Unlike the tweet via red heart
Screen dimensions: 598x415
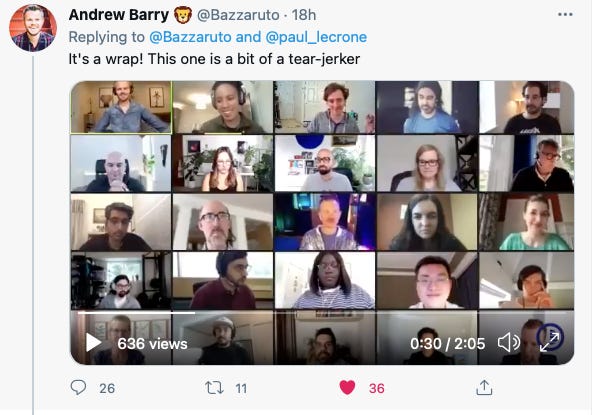point(347,388)
